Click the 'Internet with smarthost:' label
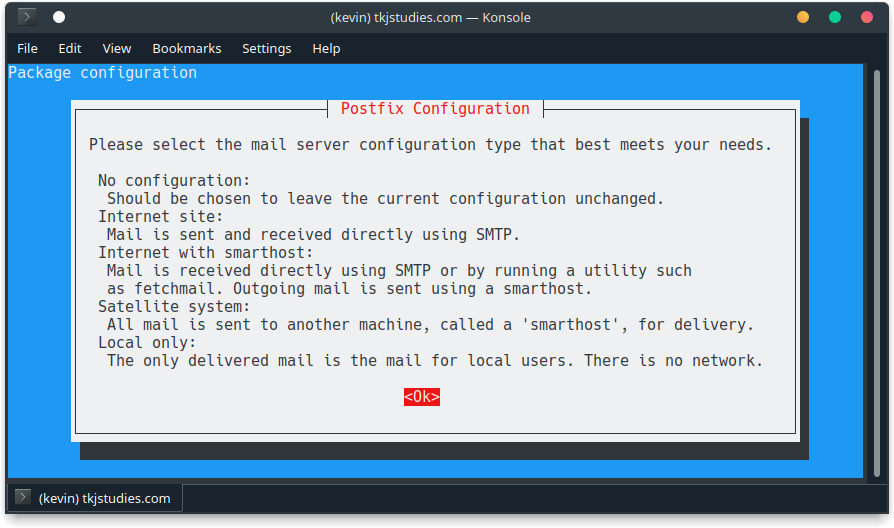This screenshot has width=894, height=528. point(206,253)
